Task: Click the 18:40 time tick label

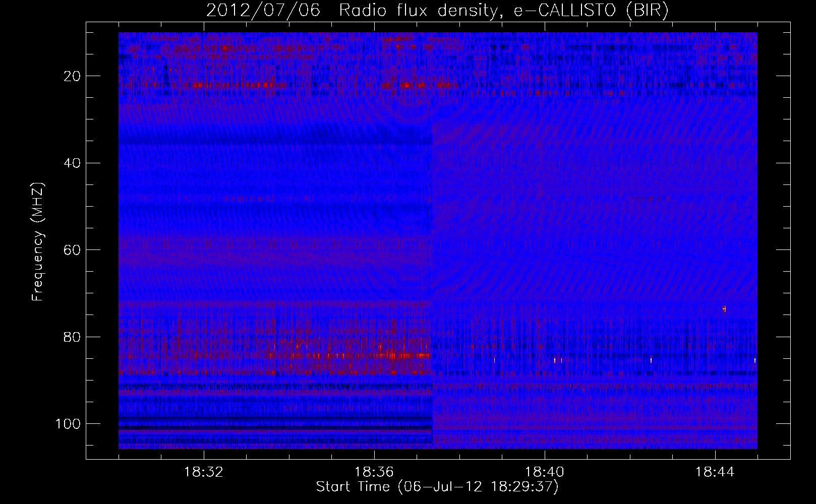Action: click(545, 472)
